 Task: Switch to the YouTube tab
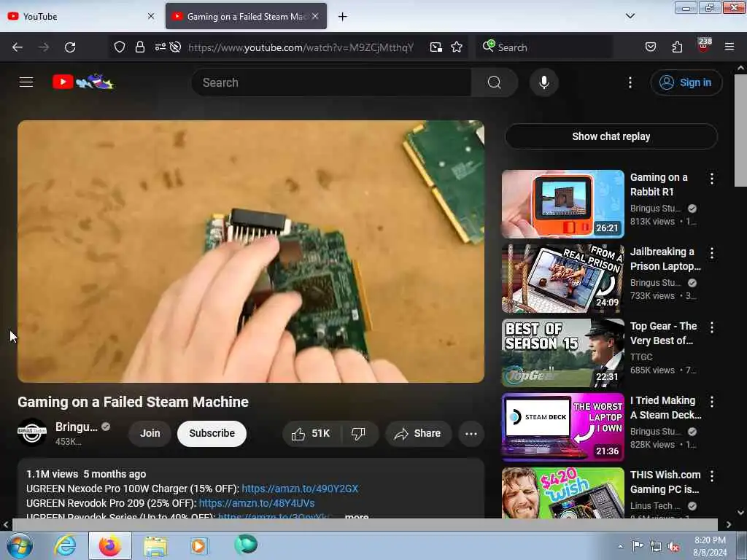pyautogui.click(x=81, y=16)
